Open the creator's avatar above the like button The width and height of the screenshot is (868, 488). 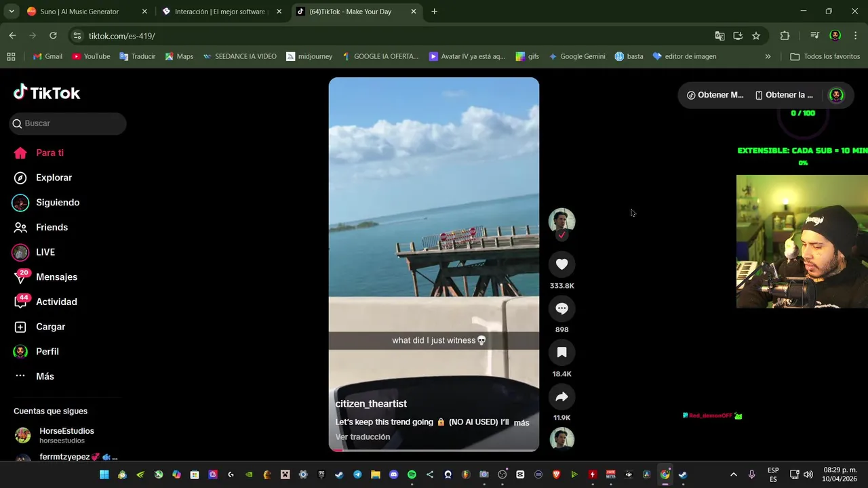pyautogui.click(x=561, y=221)
